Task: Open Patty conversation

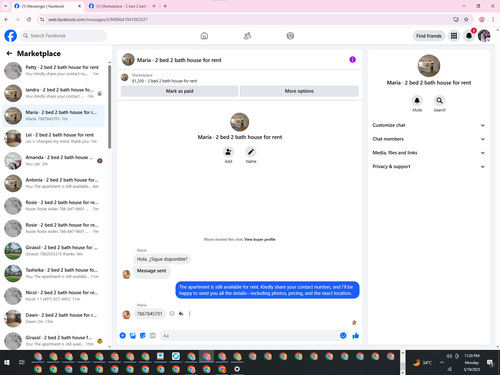Action: coord(53,71)
